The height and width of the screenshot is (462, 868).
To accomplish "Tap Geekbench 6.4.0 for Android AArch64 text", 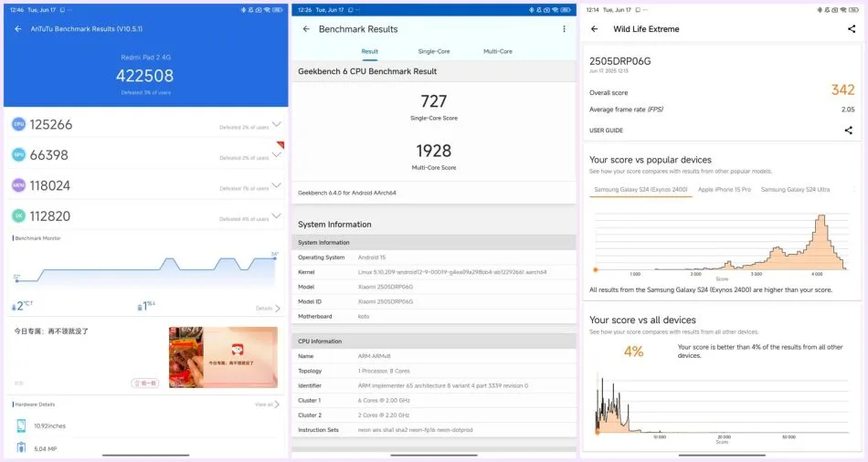I will tap(347, 193).
